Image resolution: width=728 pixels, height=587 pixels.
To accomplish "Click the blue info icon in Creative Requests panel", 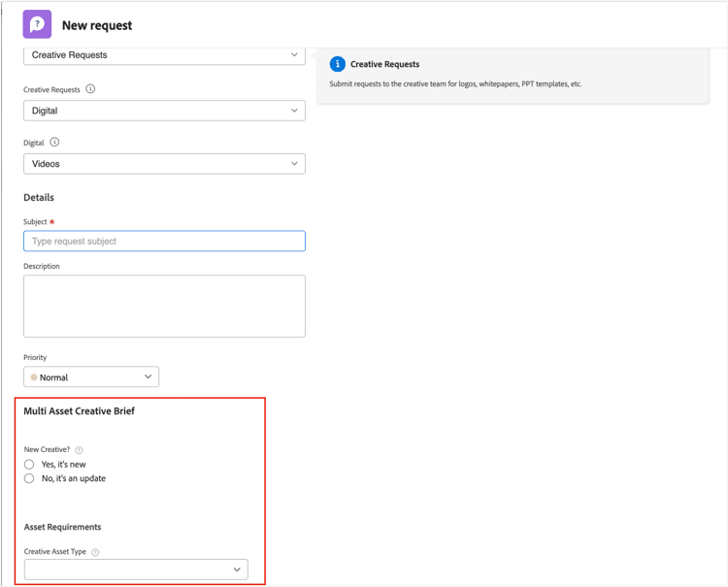I will (x=337, y=64).
